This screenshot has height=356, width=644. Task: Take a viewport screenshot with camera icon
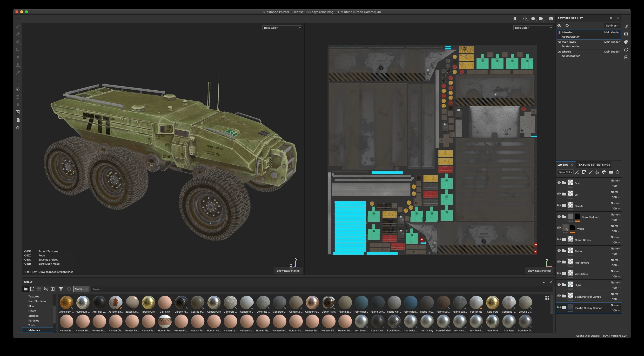pyautogui.click(x=551, y=19)
